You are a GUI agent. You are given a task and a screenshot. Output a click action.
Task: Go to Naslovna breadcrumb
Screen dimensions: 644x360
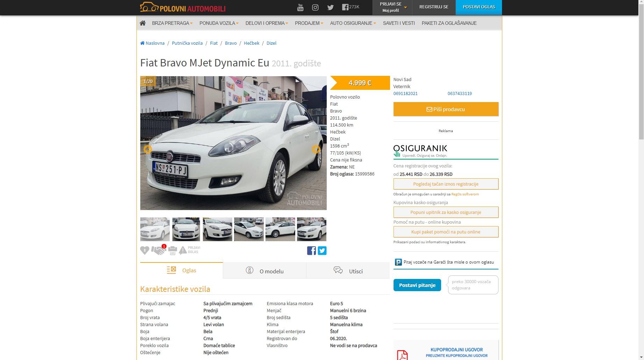pos(153,43)
